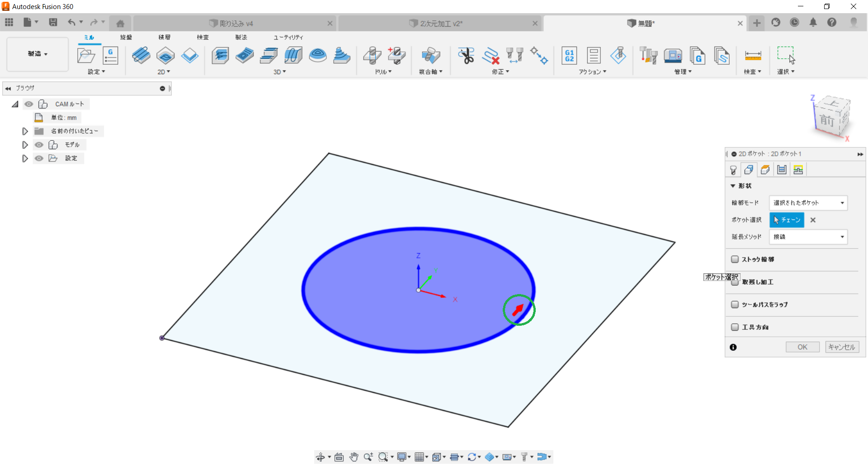Click the ViewCube front face
The height and width of the screenshot is (466, 868).
point(827,120)
